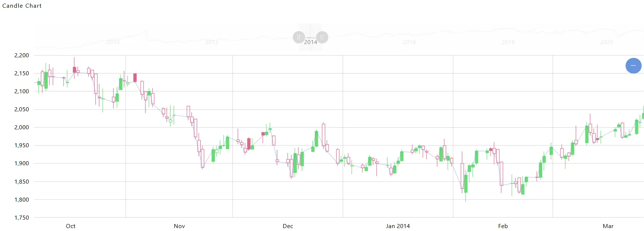Viewport: 644px width, 231px height.
Task: Click the Candle Chart title text
Action: click(22, 6)
